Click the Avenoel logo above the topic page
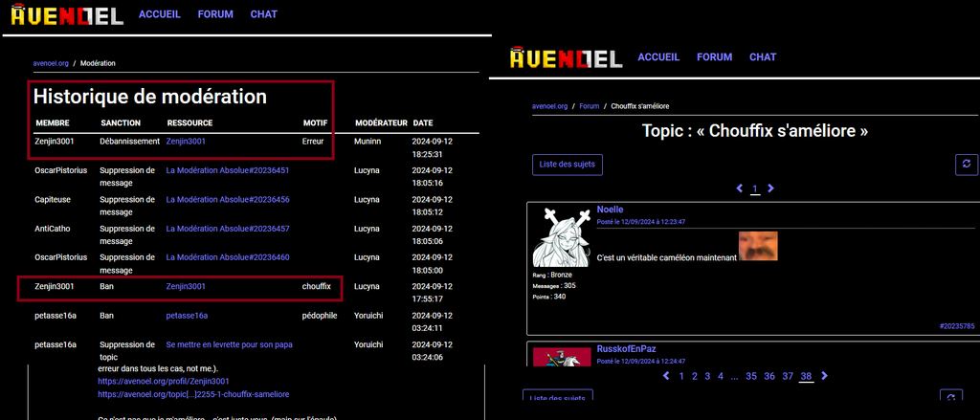980x420 pixels. click(565, 58)
